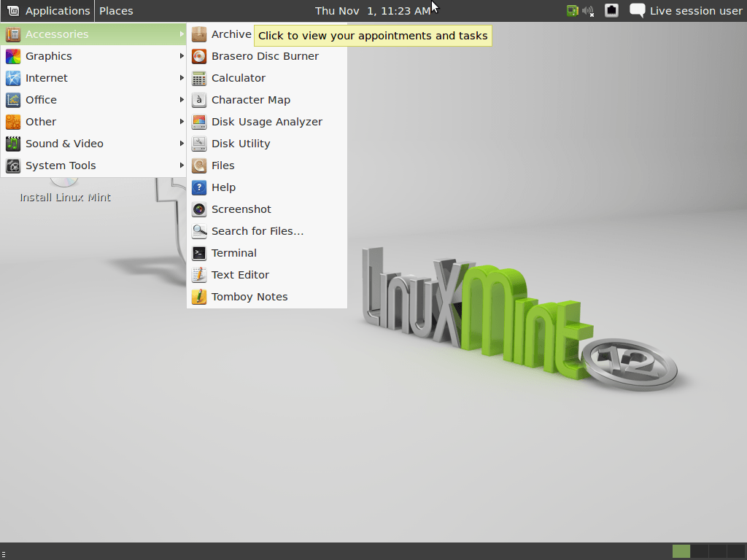
Task: Expand the System Tools submenu arrow
Action: click(182, 166)
